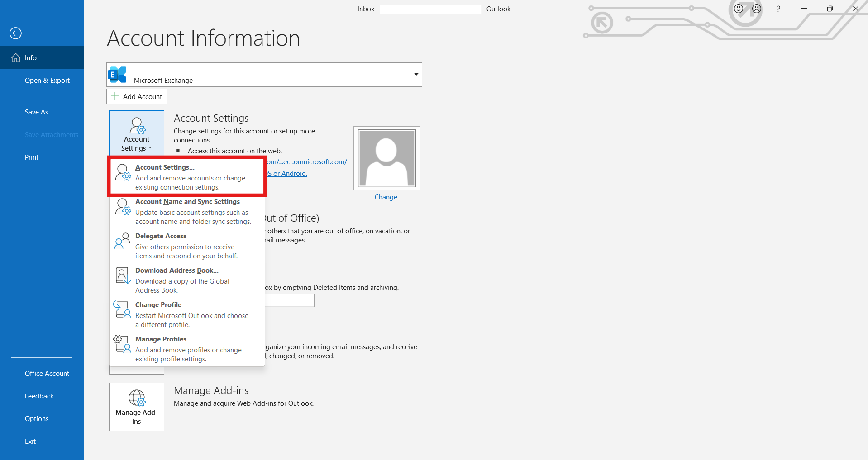Image resolution: width=868 pixels, height=460 pixels.
Task: Click 'Manage and acquire Web Add-ins for Outlook' text
Action: click(244, 403)
